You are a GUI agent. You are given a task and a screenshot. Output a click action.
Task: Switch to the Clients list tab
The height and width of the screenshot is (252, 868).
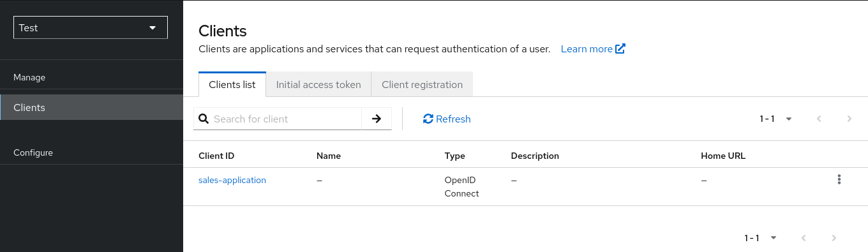tap(232, 85)
